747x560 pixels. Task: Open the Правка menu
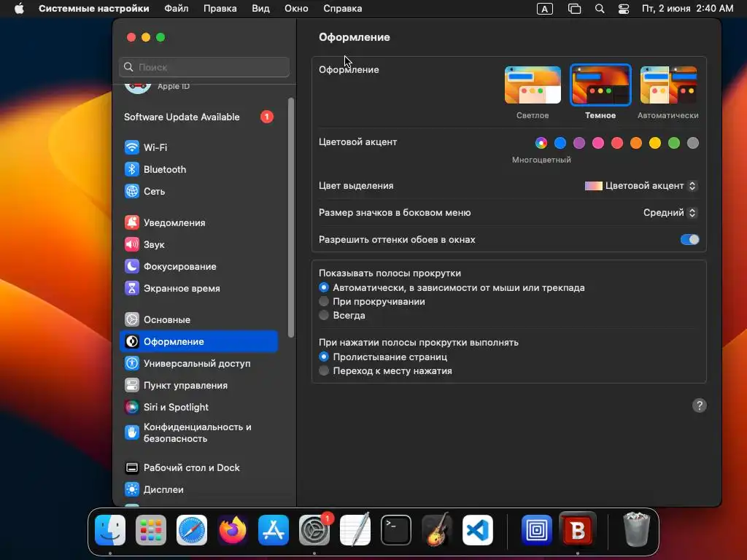[220, 9]
